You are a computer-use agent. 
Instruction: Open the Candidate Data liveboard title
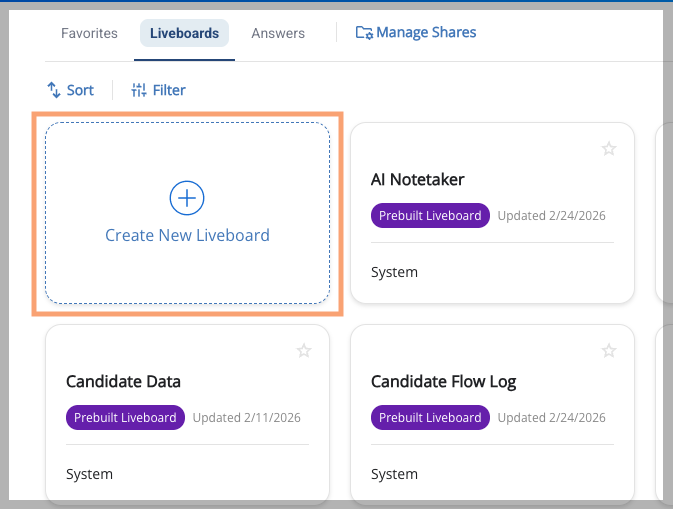[123, 382]
